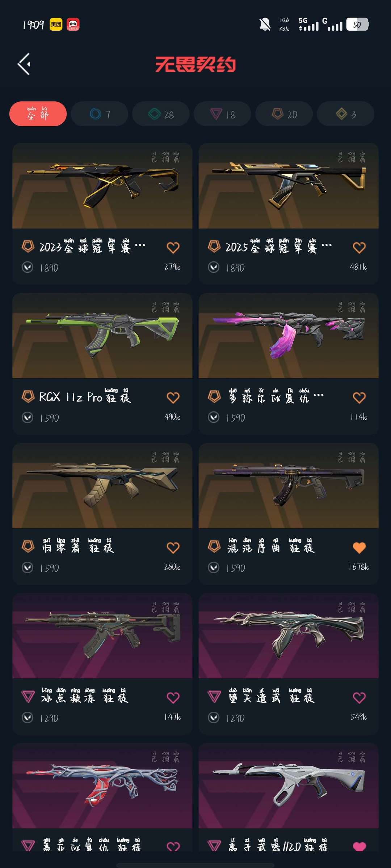Open the purple crystal Vandal thumbnail
The image size is (391, 868).
pyautogui.click(x=289, y=336)
